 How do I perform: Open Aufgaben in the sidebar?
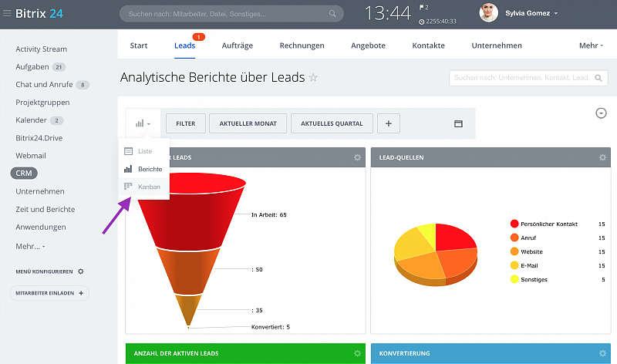(32, 67)
